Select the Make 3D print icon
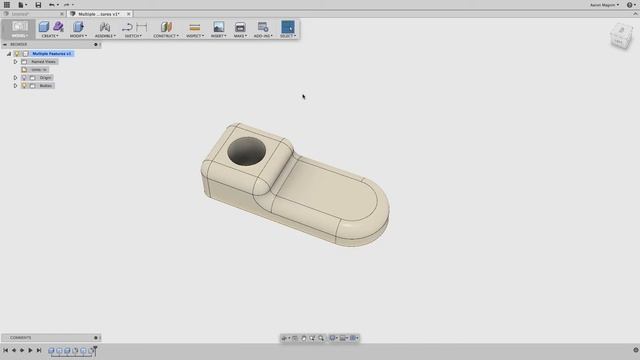This screenshot has width=640, height=360. (x=240, y=27)
